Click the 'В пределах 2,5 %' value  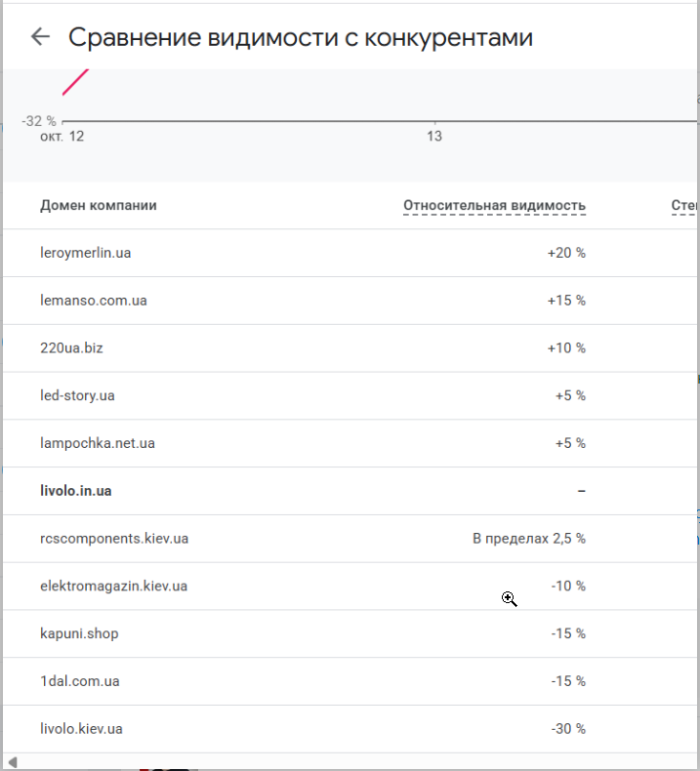click(529, 539)
